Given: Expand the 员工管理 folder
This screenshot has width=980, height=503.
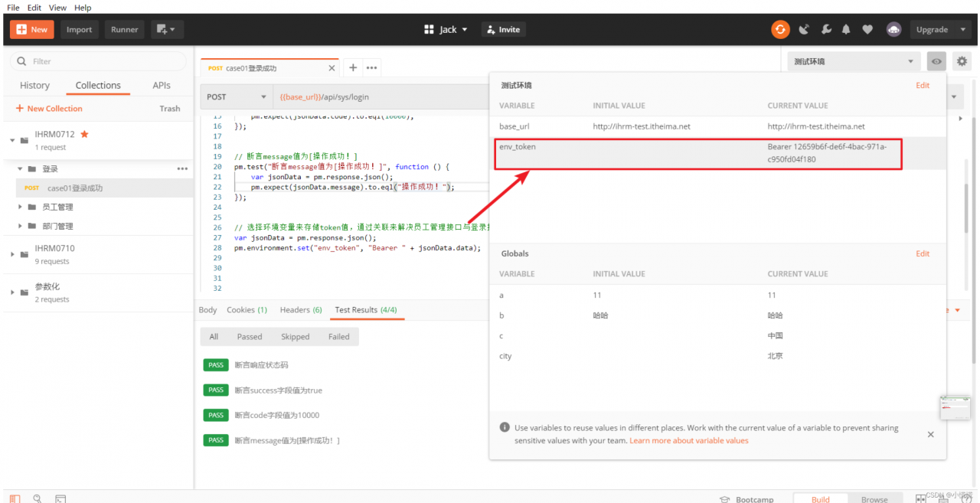Looking at the screenshot, I should point(20,207).
